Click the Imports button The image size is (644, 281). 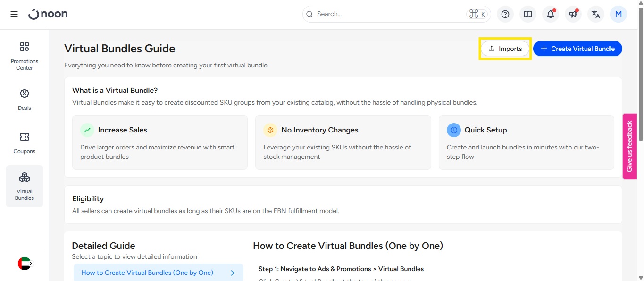[505, 49]
